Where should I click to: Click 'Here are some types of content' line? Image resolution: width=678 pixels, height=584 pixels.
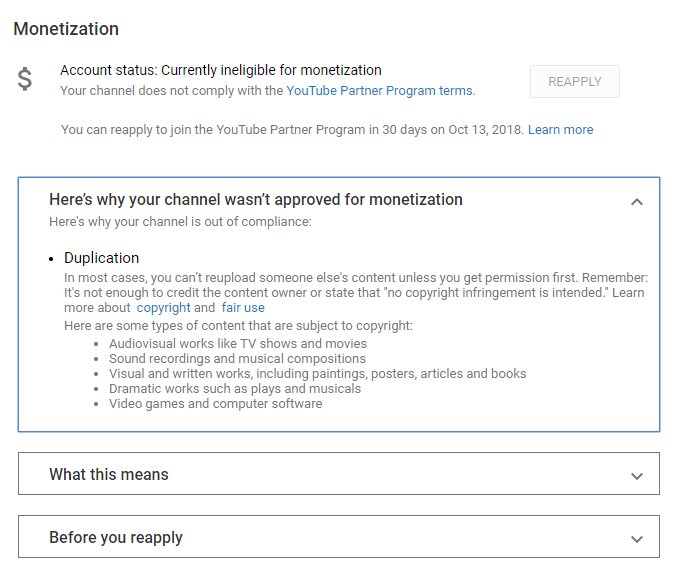238,326
